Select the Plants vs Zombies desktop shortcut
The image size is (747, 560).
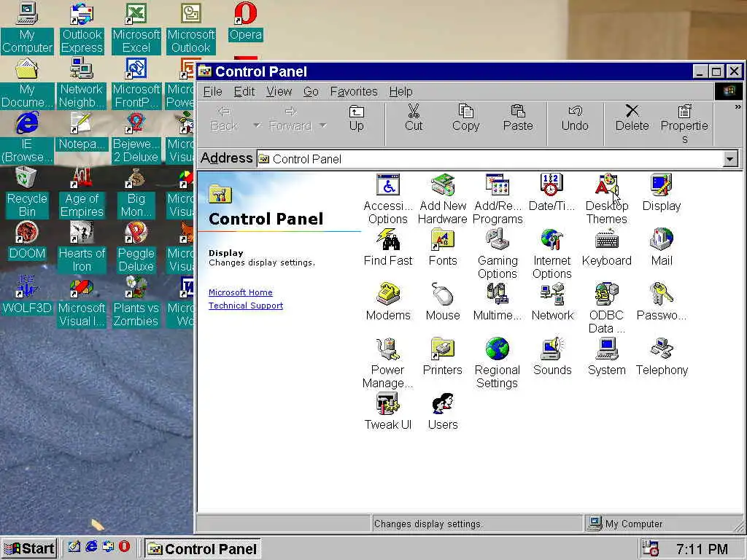pyautogui.click(x=136, y=302)
